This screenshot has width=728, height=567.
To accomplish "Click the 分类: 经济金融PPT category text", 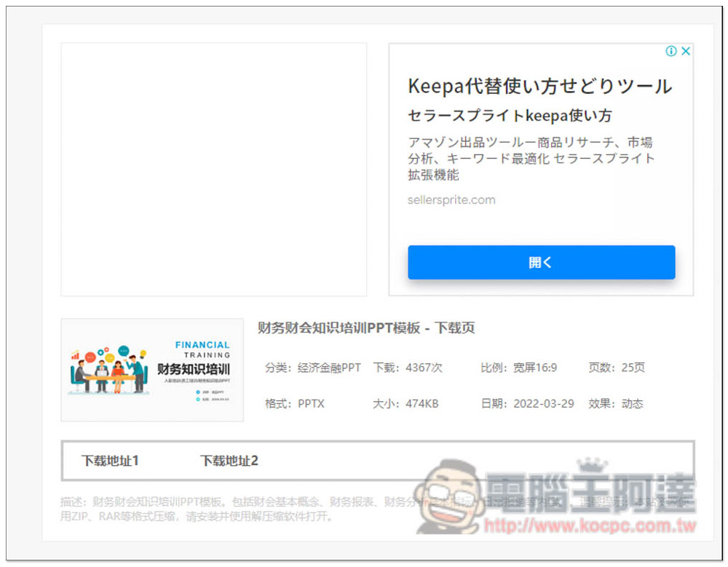I will pyautogui.click(x=313, y=368).
